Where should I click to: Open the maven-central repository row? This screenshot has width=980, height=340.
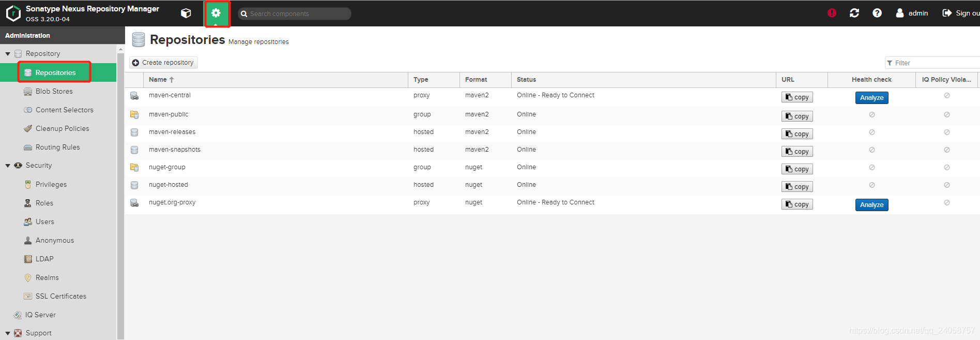tap(552, 97)
